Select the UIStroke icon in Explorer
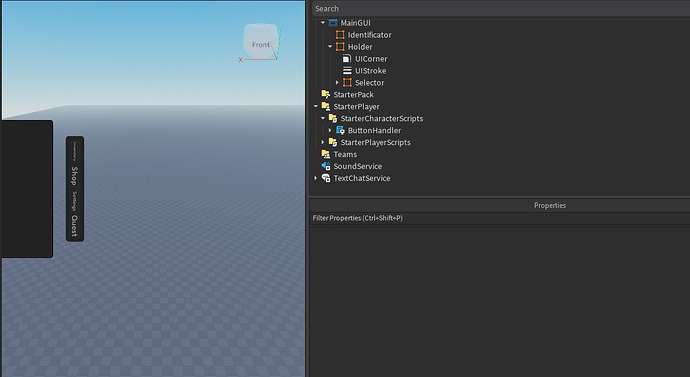The width and height of the screenshot is (690, 377). [x=347, y=70]
